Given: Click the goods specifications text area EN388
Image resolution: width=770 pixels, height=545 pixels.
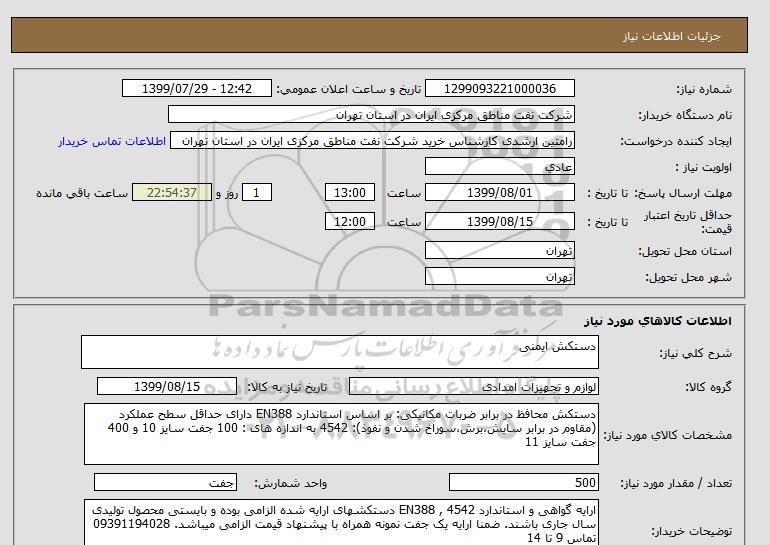Looking at the screenshot, I should pos(341,434).
